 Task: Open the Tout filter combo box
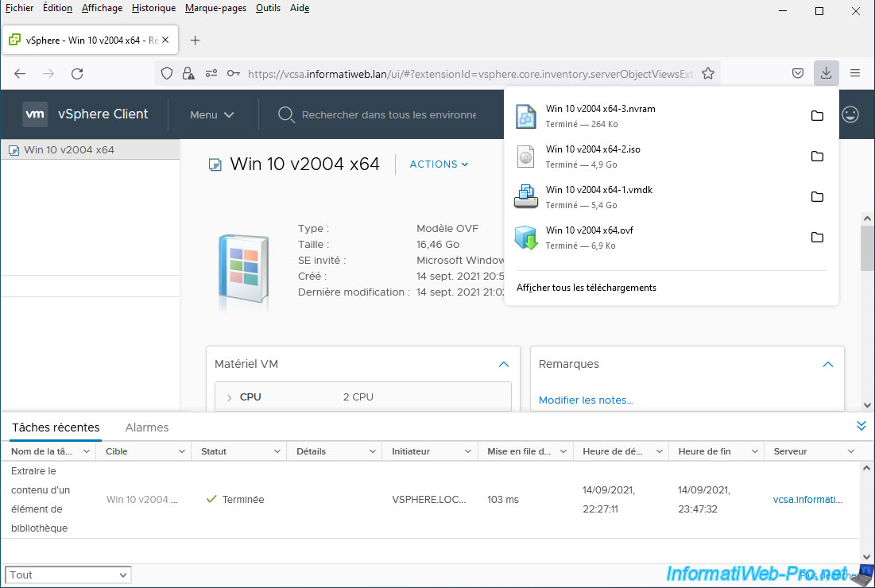point(68,574)
